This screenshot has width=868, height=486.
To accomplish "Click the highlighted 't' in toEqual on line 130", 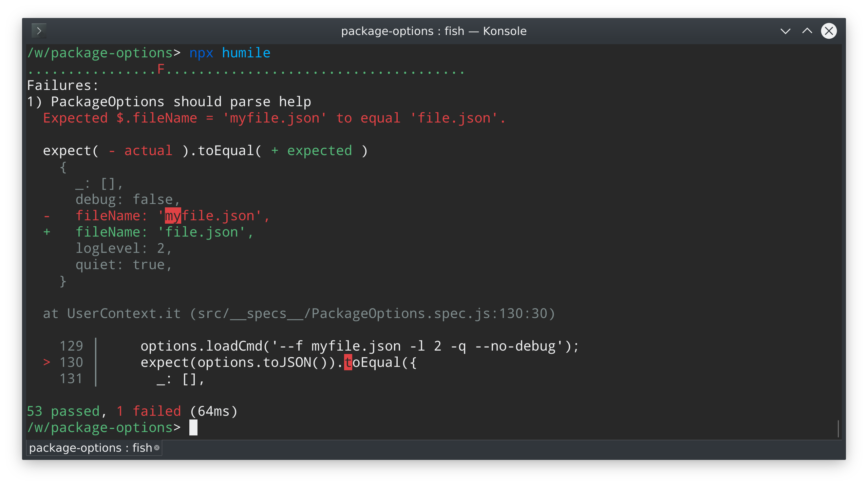I will coord(348,362).
